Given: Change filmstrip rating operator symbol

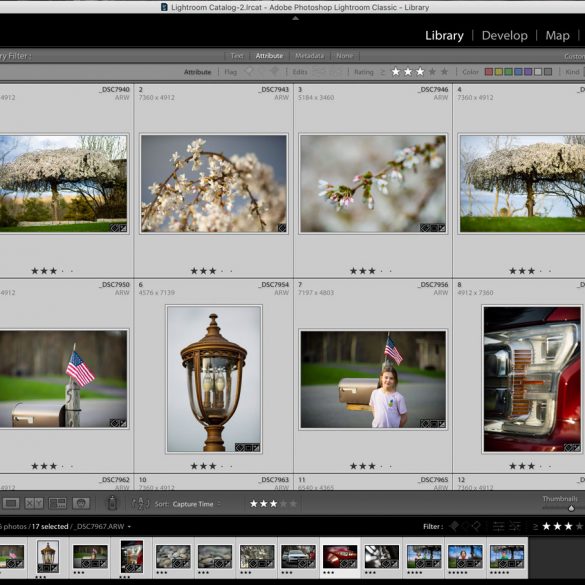Looking at the screenshot, I should point(535,527).
